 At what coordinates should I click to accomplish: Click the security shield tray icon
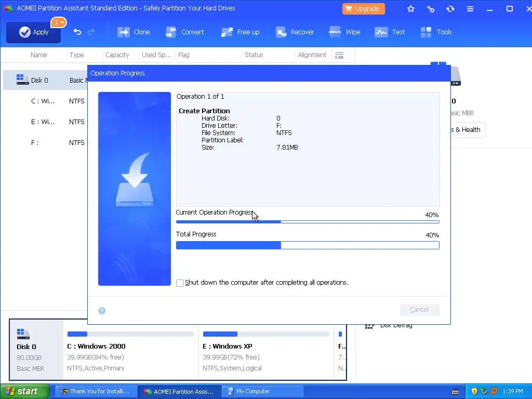(474, 392)
